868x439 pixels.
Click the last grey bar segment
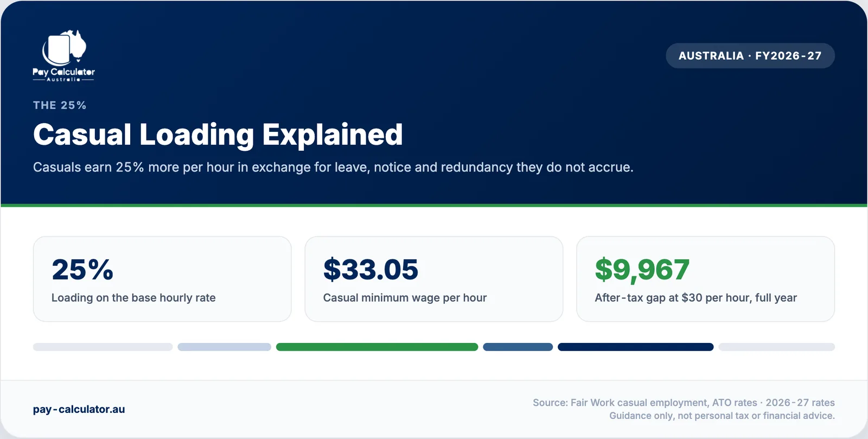click(777, 347)
